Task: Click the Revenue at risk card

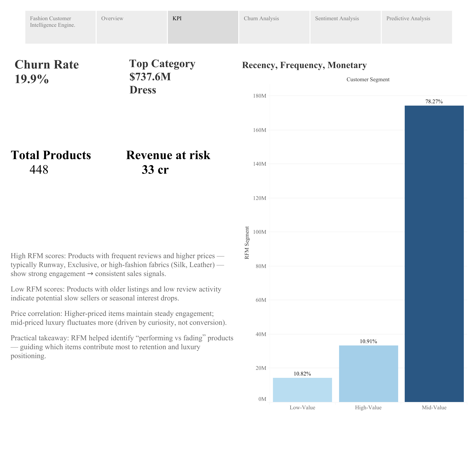Action: tap(168, 162)
